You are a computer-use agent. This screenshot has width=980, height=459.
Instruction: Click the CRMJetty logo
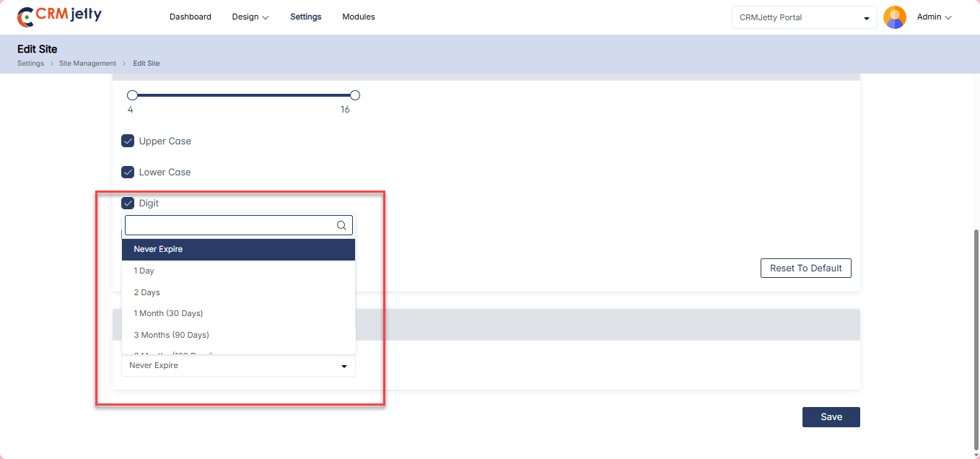[x=59, y=17]
